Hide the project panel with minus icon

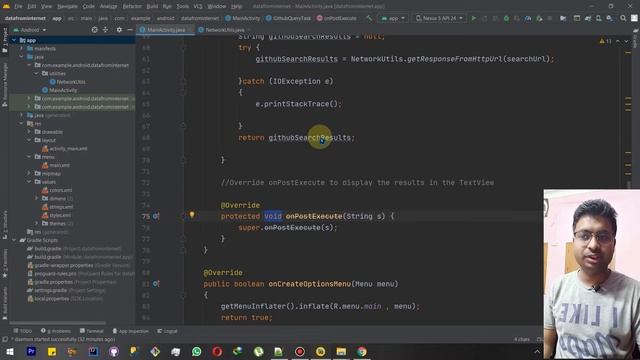pos(129,30)
